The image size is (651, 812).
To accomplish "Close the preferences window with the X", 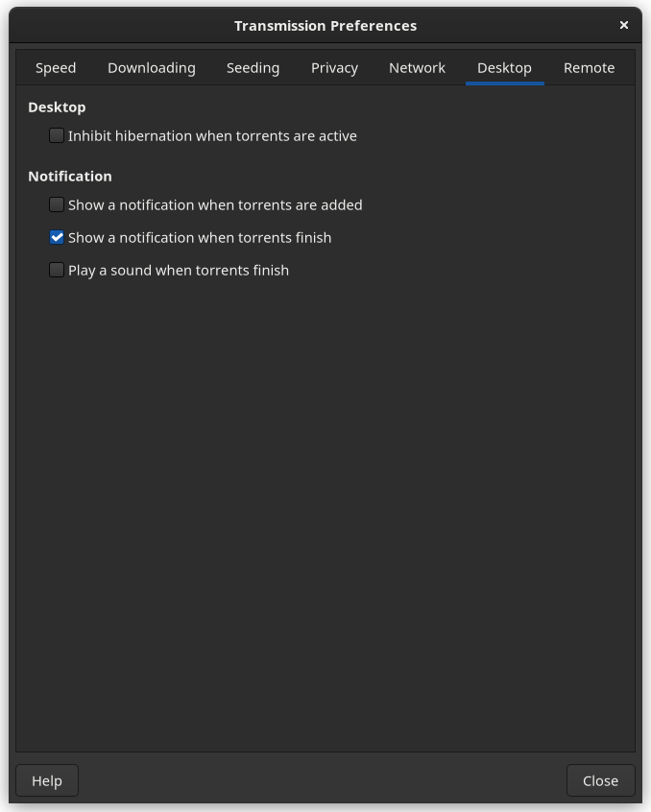I will [x=623, y=25].
